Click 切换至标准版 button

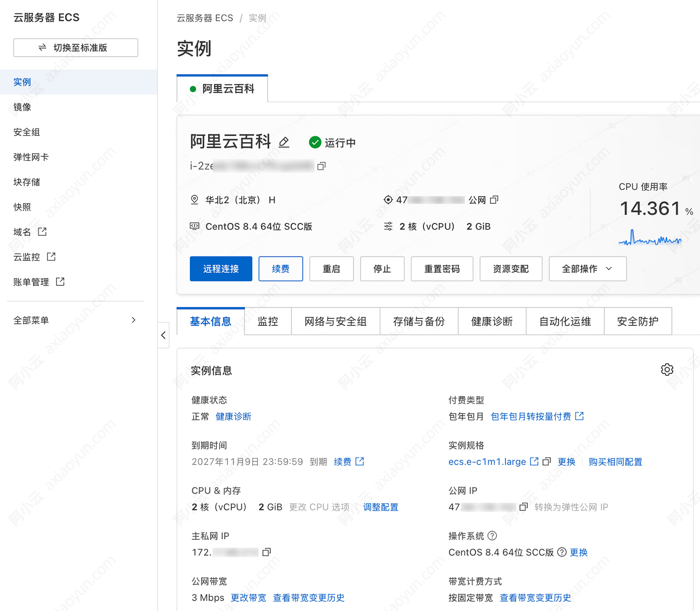click(x=76, y=48)
